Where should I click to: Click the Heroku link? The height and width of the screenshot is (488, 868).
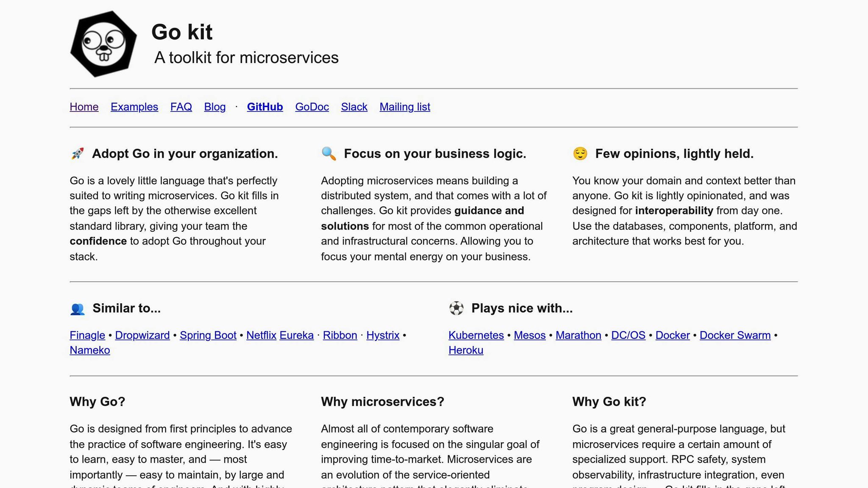pos(465,350)
